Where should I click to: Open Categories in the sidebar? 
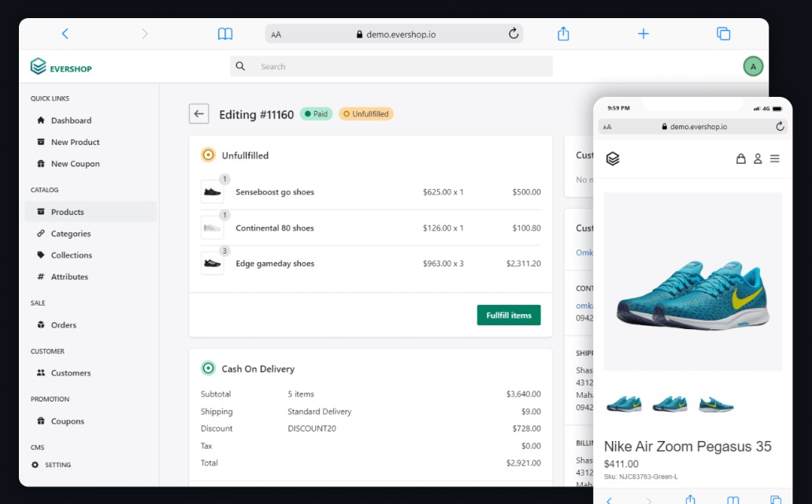pyautogui.click(x=71, y=234)
